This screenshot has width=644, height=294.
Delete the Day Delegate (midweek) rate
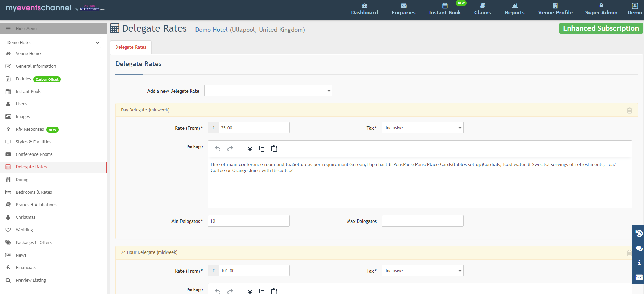629,110
